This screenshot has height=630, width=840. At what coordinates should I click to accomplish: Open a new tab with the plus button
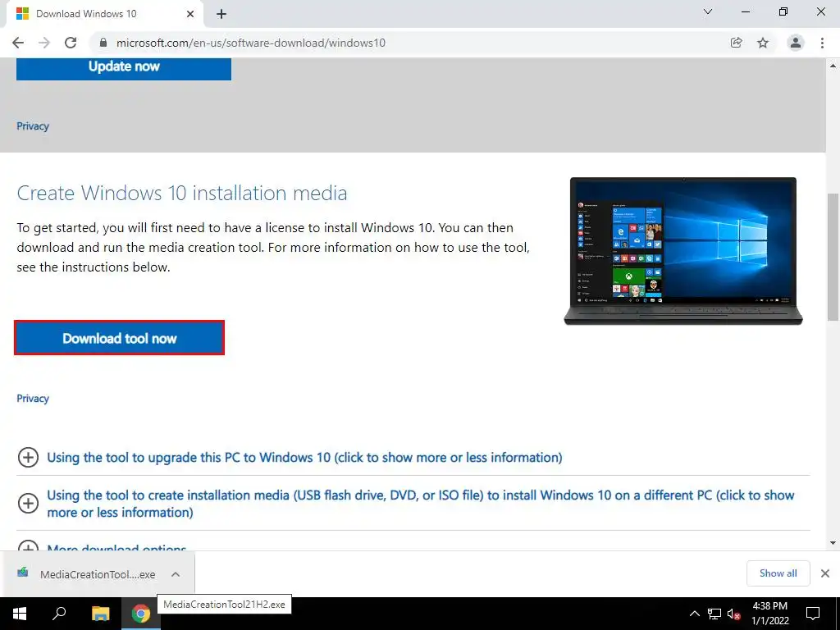click(221, 14)
